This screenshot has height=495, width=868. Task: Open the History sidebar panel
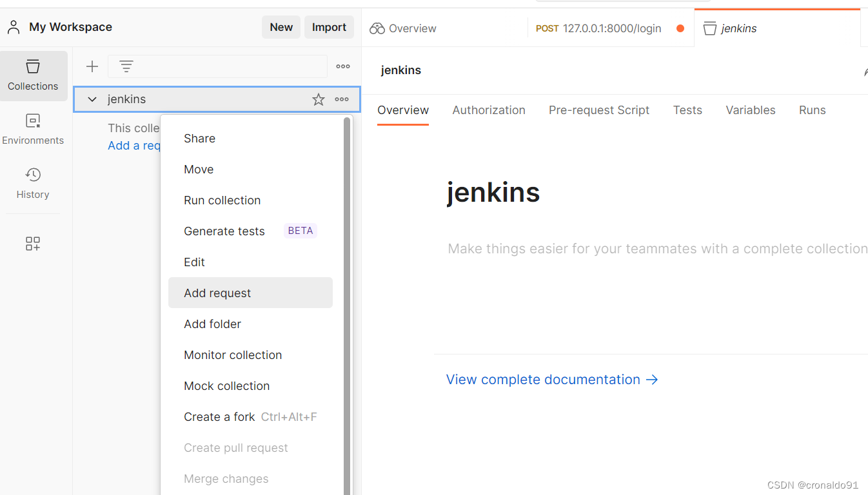pyautogui.click(x=33, y=184)
